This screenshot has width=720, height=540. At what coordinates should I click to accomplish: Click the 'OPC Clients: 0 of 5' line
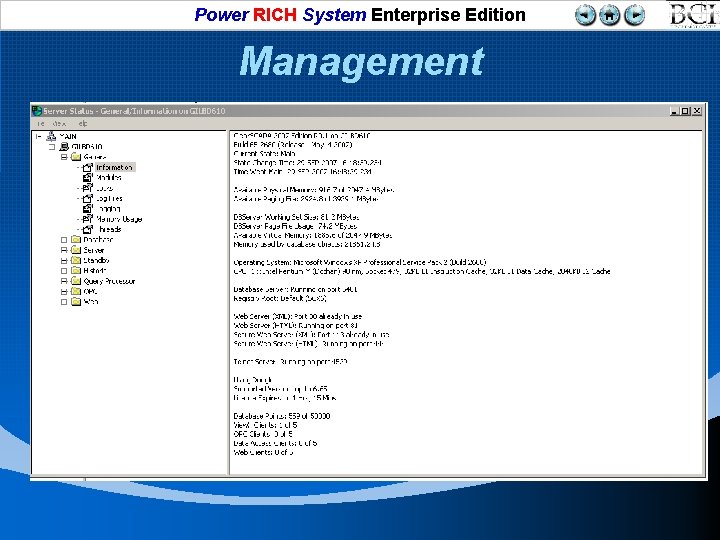(x=263, y=434)
